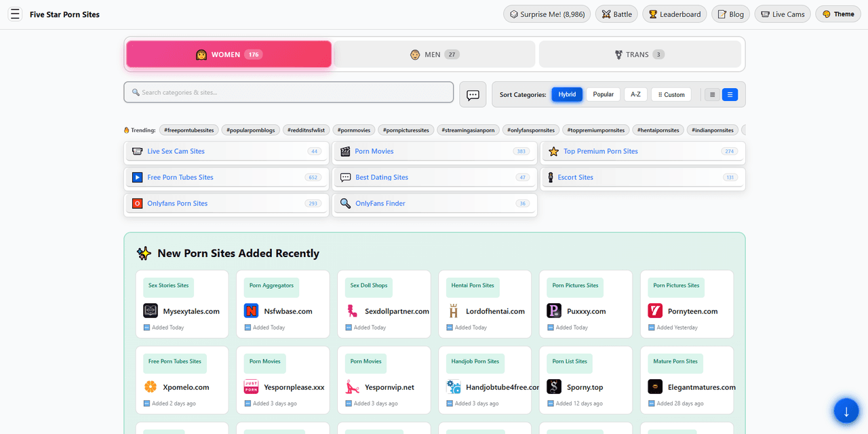Open the Live Cams link
The width and height of the screenshot is (868, 434).
click(783, 14)
